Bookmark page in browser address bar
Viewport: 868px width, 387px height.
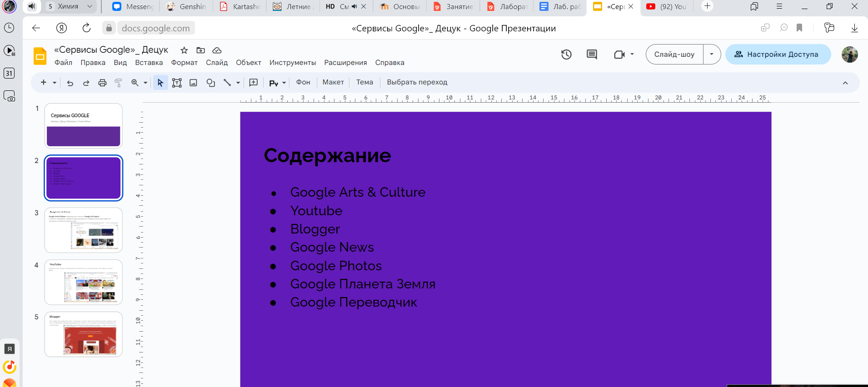tap(799, 28)
